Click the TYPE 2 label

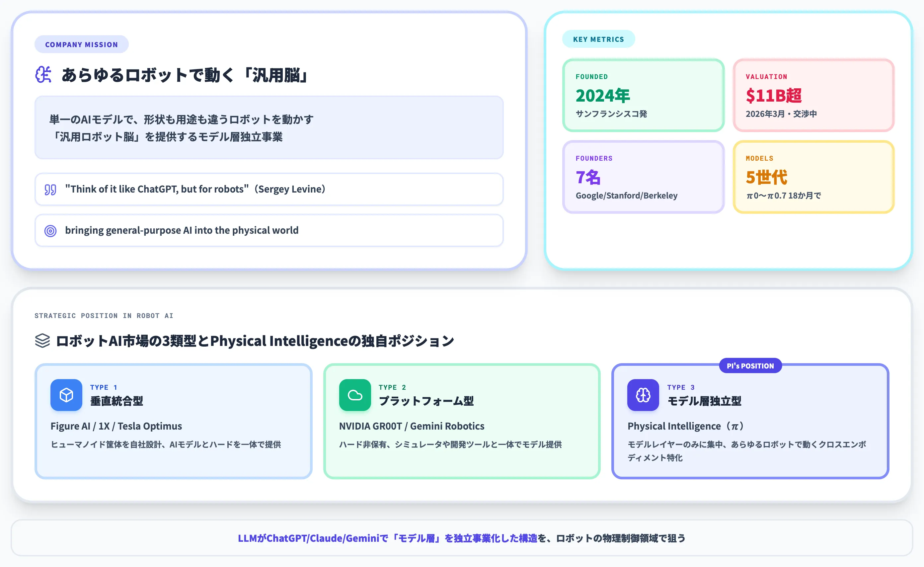[392, 387]
